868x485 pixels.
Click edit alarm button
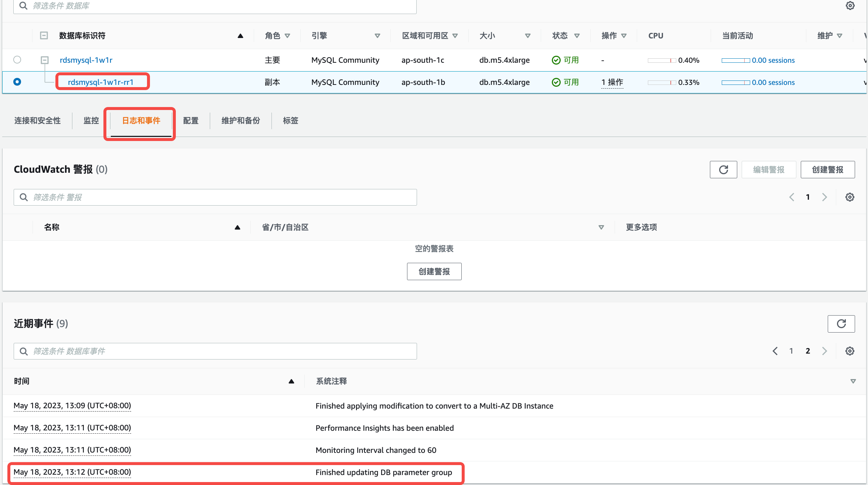tap(769, 169)
